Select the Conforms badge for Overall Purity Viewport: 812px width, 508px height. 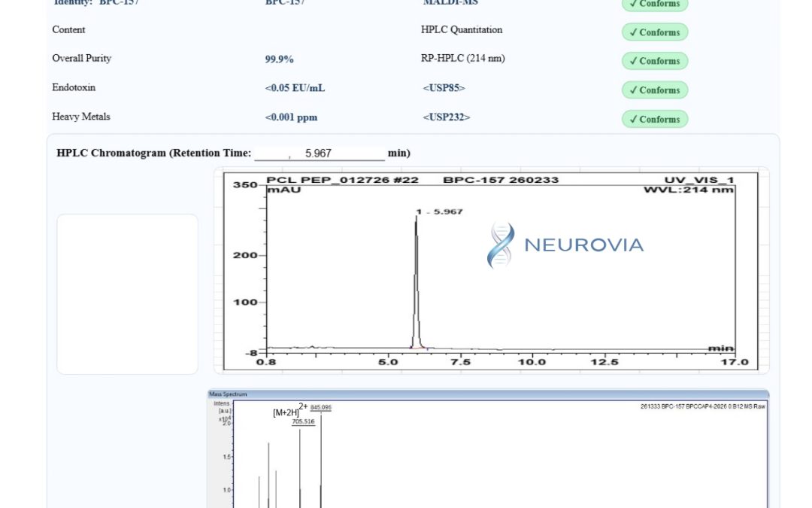(x=655, y=61)
